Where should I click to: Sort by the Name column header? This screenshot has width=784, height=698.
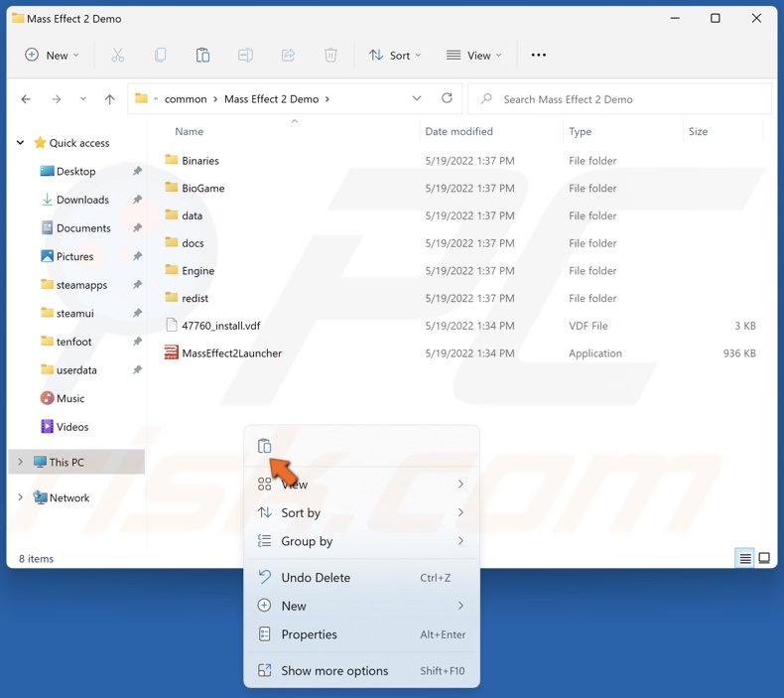click(189, 131)
